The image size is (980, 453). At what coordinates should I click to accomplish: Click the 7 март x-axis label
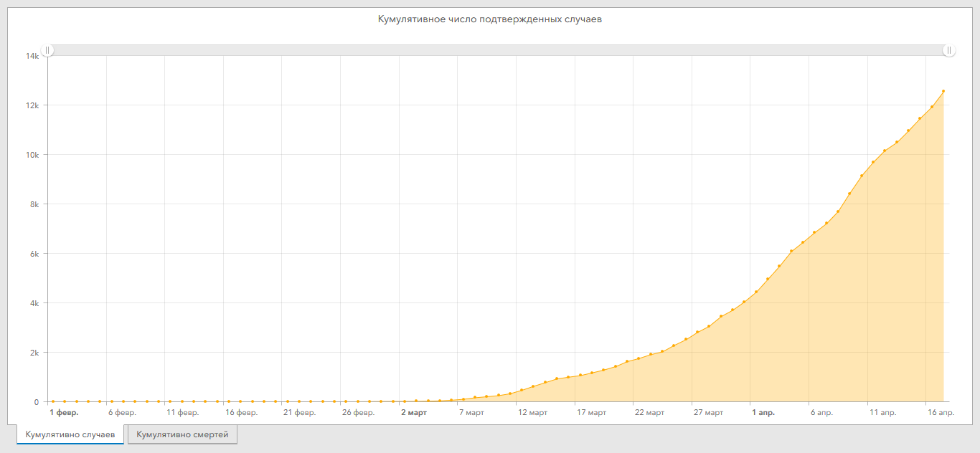click(x=471, y=413)
